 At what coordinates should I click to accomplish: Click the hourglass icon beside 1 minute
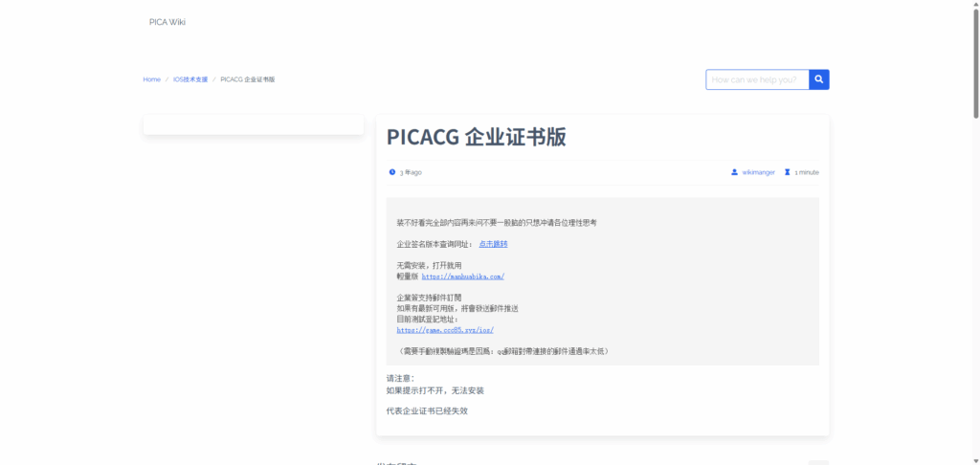tap(788, 172)
